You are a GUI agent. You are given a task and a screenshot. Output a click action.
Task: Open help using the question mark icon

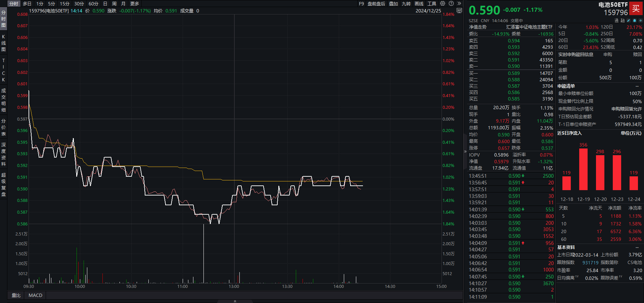[x=451, y=4]
